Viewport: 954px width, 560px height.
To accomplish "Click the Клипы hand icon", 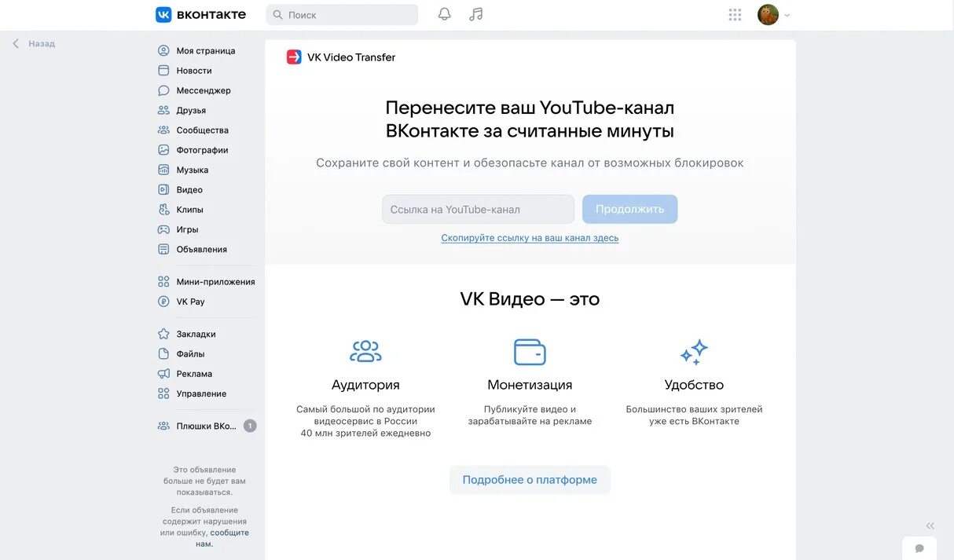I will [163, 210].
